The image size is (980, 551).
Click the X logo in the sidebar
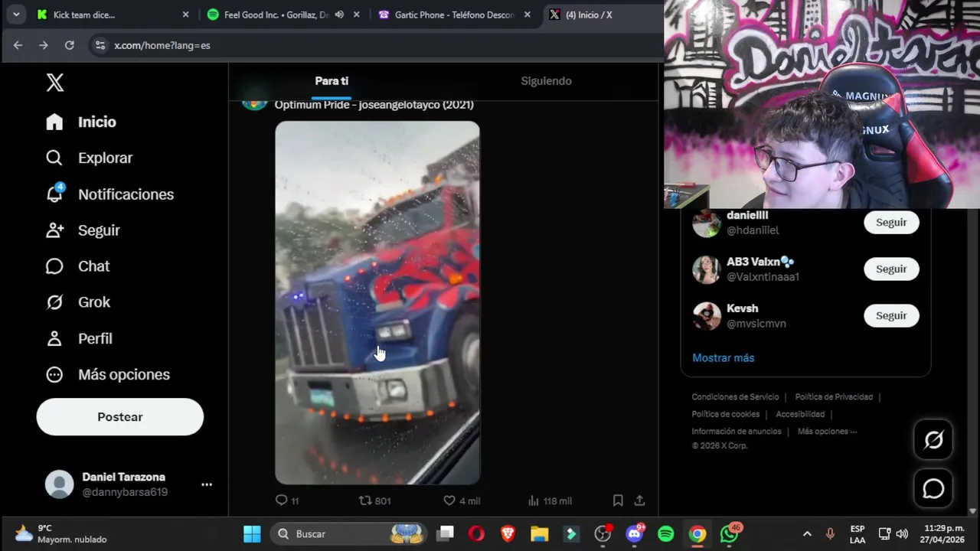pyautogui.click(x=55, y=83)
